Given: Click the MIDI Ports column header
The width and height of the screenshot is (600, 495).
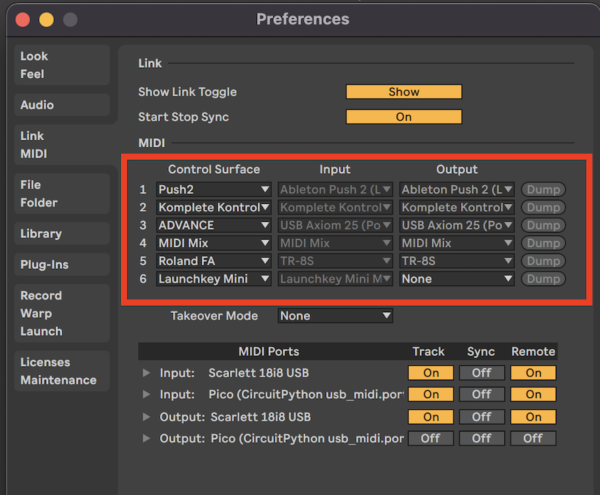Looking at the screenshot, I should (269, 352).
